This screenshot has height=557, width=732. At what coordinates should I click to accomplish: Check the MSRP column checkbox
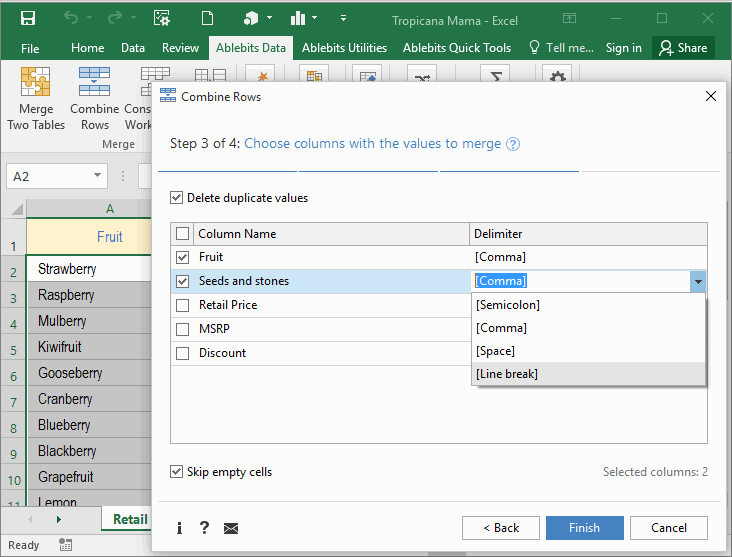[183, 329]
